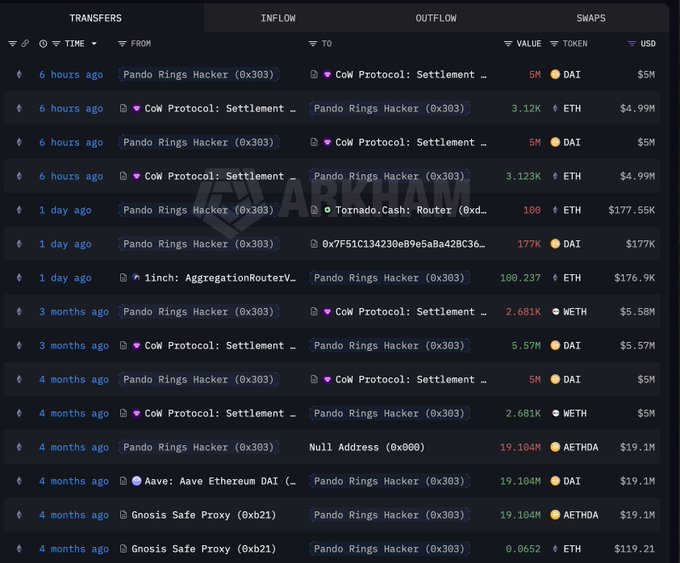The height and width of the screenshot is (563, 680).
Task: Click the '1 day ago' time of Tornado.Cash transfer
Action: pos(65,210)
